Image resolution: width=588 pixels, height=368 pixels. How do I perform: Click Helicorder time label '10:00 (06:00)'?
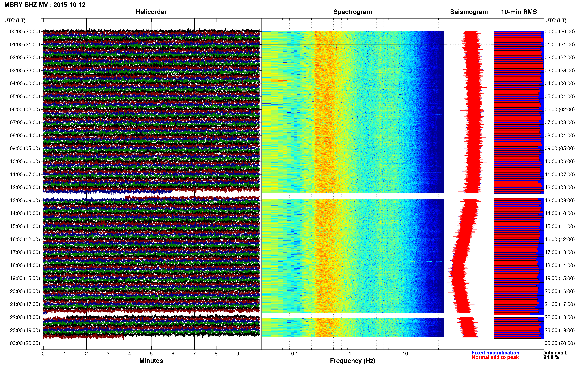[x=25, y=161]
